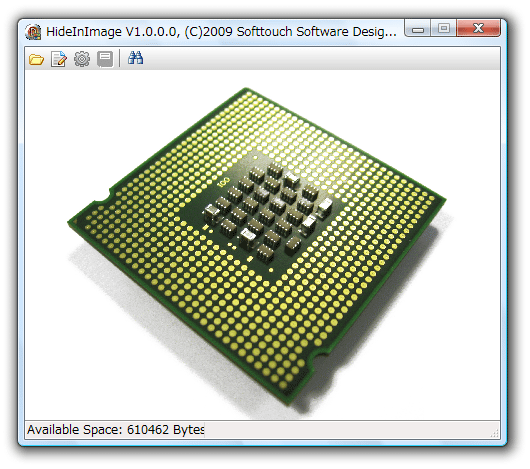Select the gear process icon in toolbar
The width and height of the screenshot is (530, 469).
82,59
